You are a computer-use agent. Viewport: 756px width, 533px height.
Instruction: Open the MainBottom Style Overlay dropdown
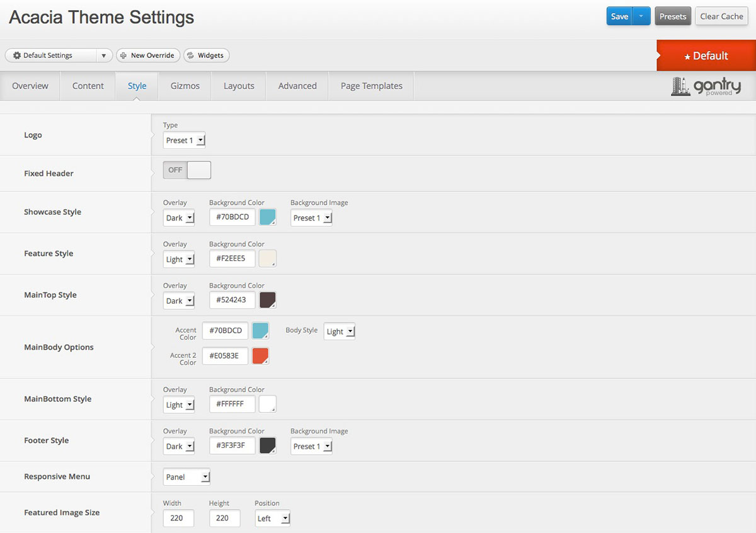point(179,405)
